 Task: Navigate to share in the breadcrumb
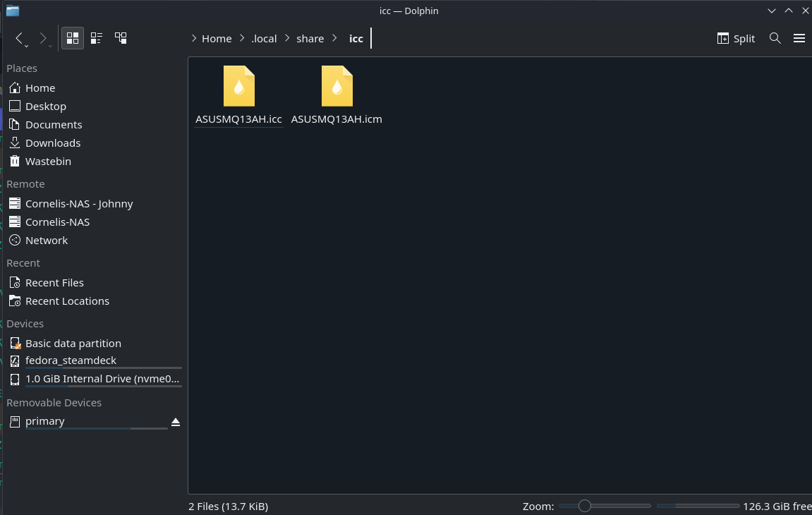(310, 38)
